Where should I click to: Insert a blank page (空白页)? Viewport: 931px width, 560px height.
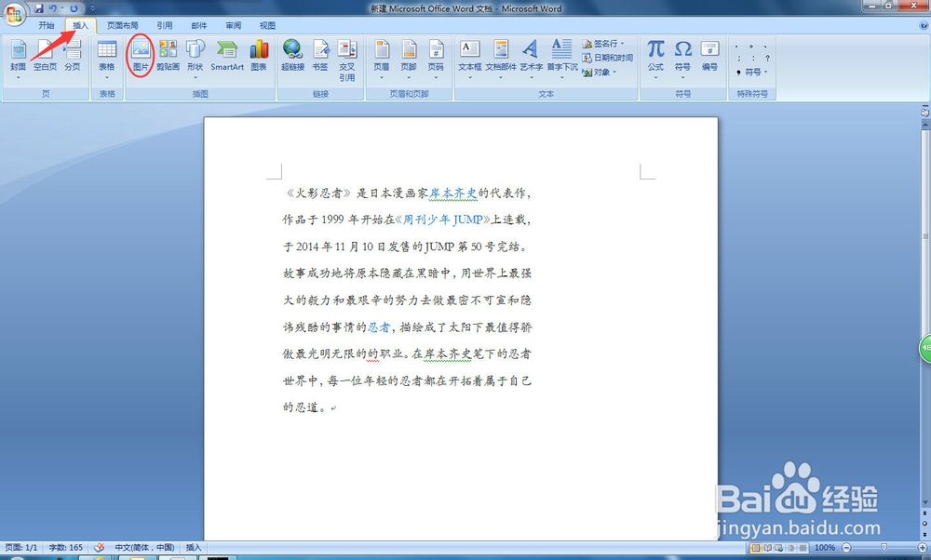coord(45,56)
